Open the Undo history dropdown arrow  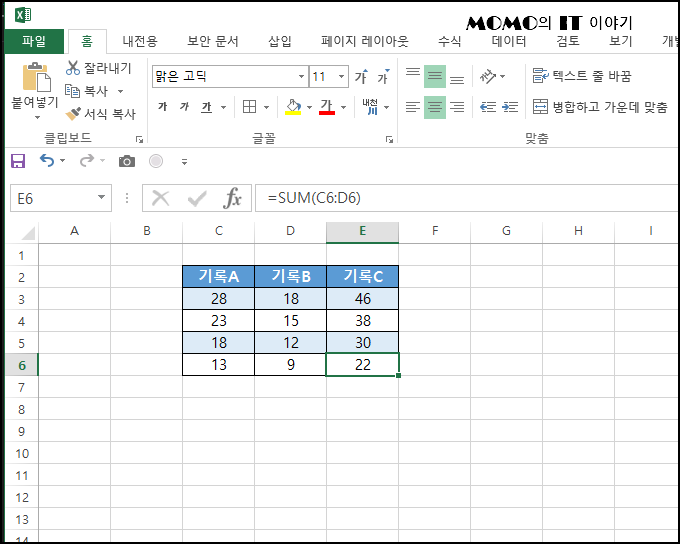point(62,161)
